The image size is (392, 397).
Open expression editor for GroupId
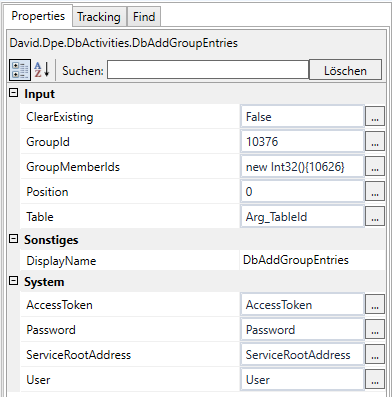[x=375, y=142]
